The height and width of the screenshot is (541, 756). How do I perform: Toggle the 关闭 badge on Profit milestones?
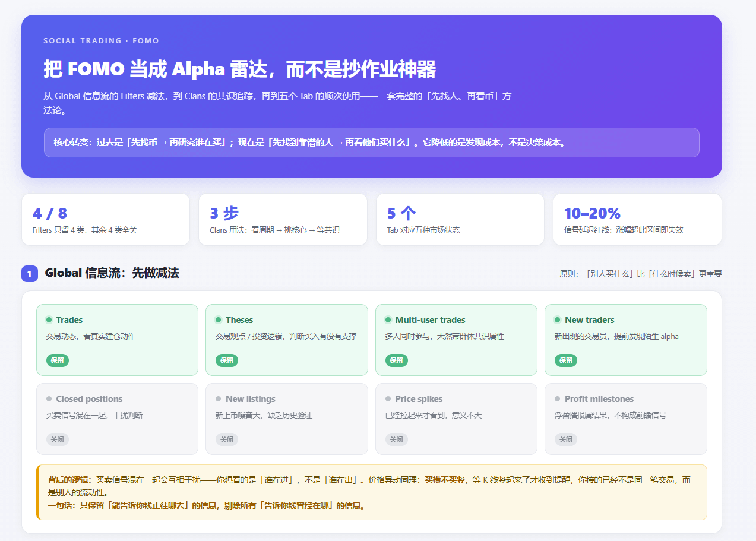tap(566, 439)
